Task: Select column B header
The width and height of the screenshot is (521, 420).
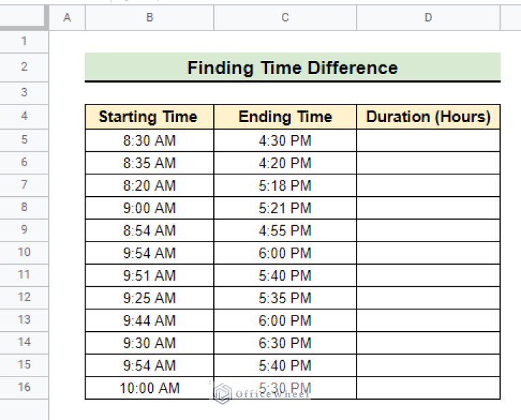Action: click(149, 18)
